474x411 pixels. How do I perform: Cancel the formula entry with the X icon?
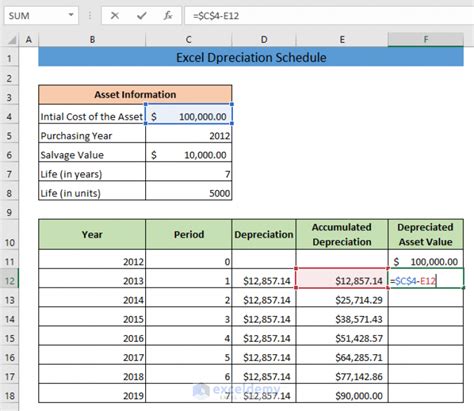tap(115, 16)
